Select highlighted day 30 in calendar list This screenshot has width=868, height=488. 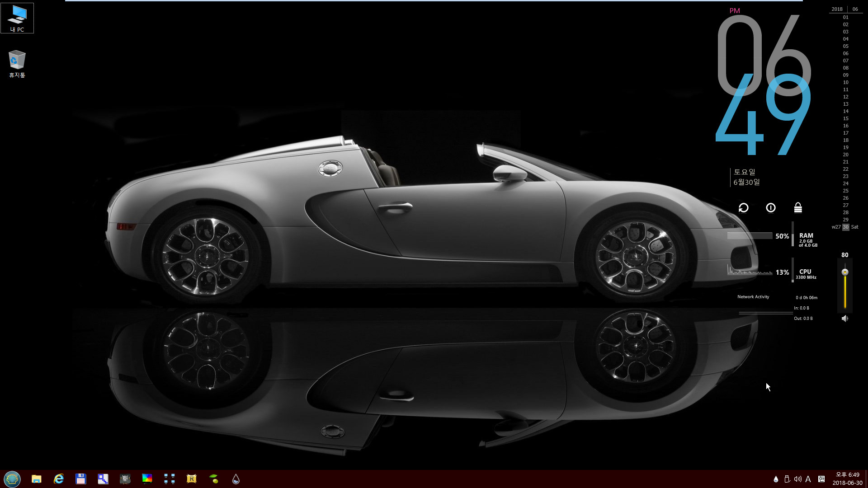[845, 227]
